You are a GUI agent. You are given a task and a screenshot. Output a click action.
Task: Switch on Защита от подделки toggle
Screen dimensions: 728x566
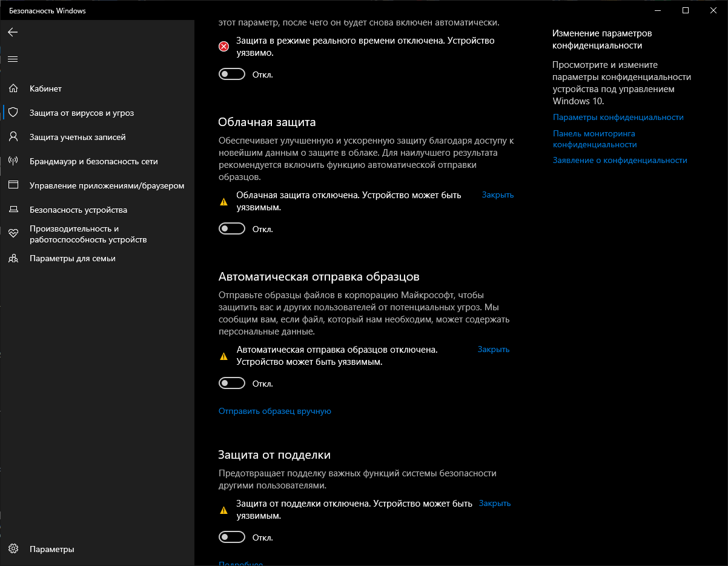pyautogui.click(x=233, y=538)
